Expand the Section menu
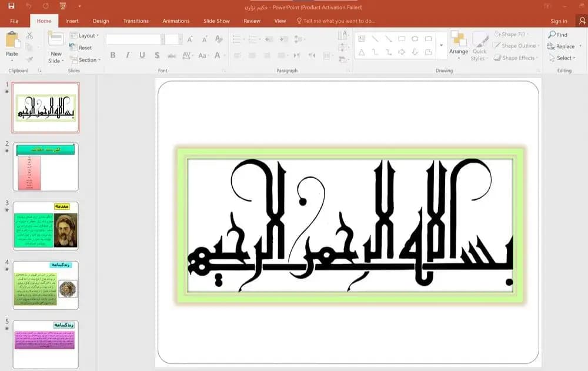Viewport: 588px width, 371px height. point(85,60)
